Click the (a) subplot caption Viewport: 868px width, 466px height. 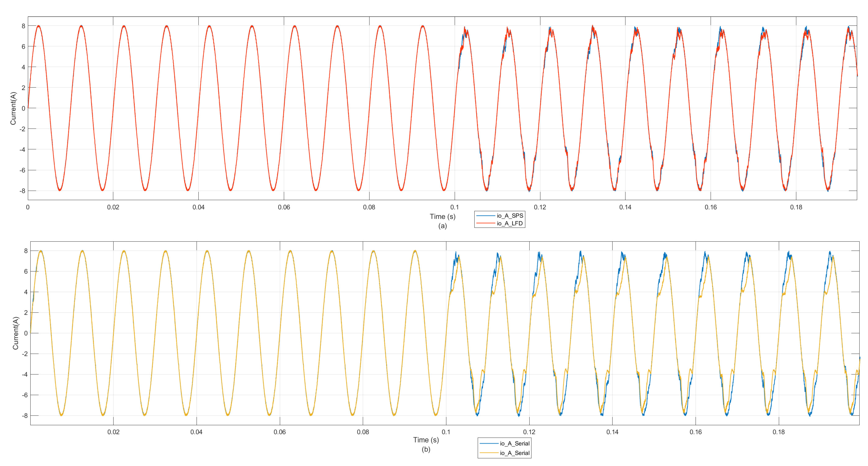tap(442, 226)
